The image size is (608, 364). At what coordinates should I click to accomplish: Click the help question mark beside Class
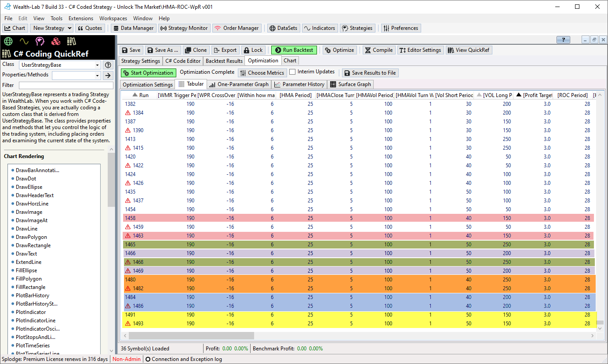(108, 65)
